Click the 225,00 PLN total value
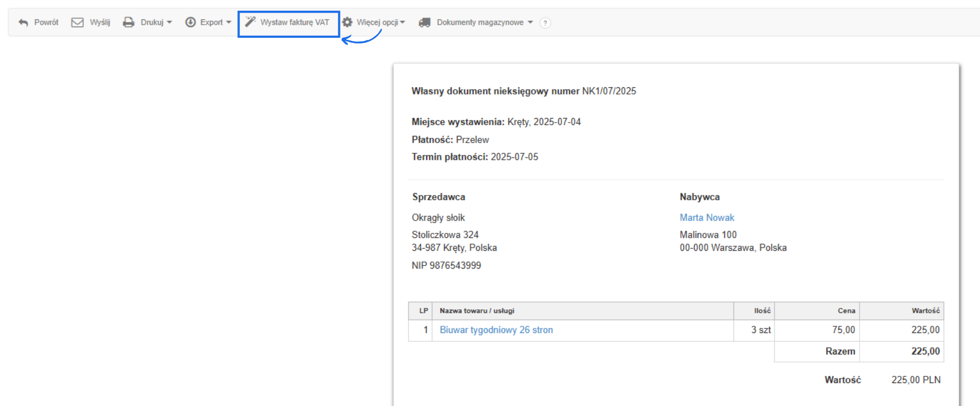The image size is (980, 406). pyautogui.click(x=916, y=380)
